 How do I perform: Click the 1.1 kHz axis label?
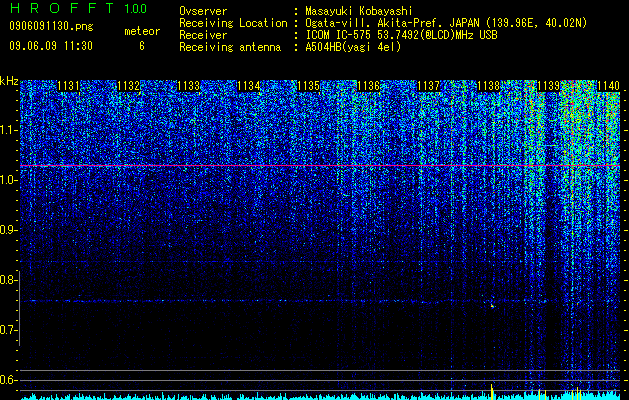(8, 130)
